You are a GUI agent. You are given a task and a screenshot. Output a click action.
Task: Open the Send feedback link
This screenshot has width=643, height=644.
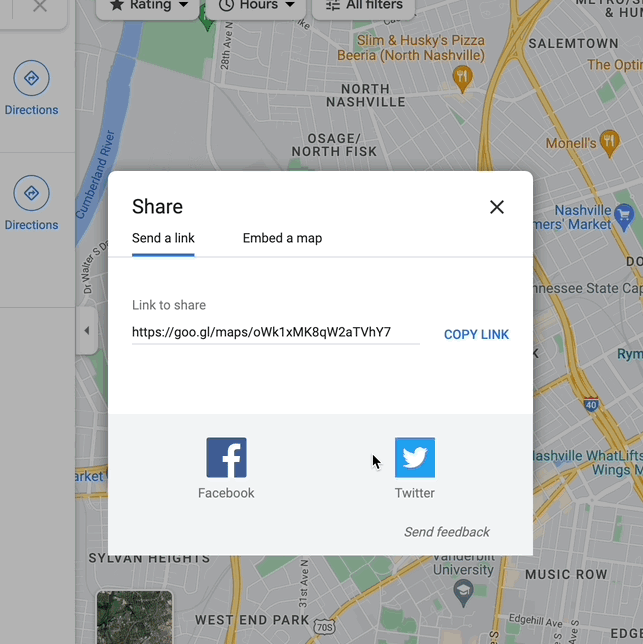coord(446,532)
